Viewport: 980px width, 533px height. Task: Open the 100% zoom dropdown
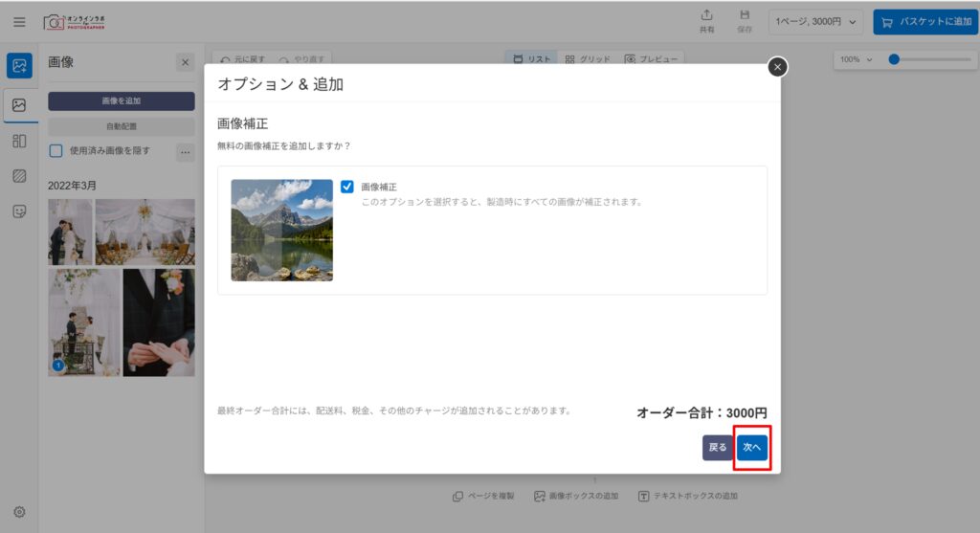click(857, 59)
